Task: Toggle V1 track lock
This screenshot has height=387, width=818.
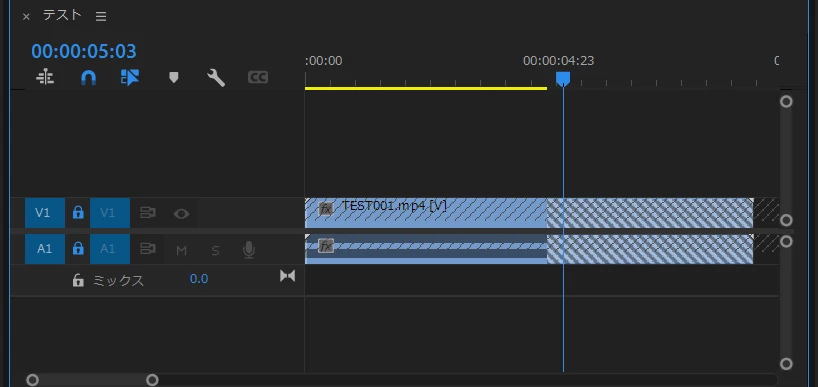Action: pyautogui.click(x=78, y=213)
